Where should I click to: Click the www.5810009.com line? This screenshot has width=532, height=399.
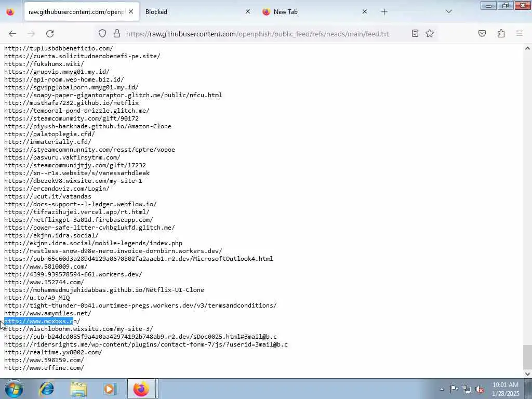point(46,267)
